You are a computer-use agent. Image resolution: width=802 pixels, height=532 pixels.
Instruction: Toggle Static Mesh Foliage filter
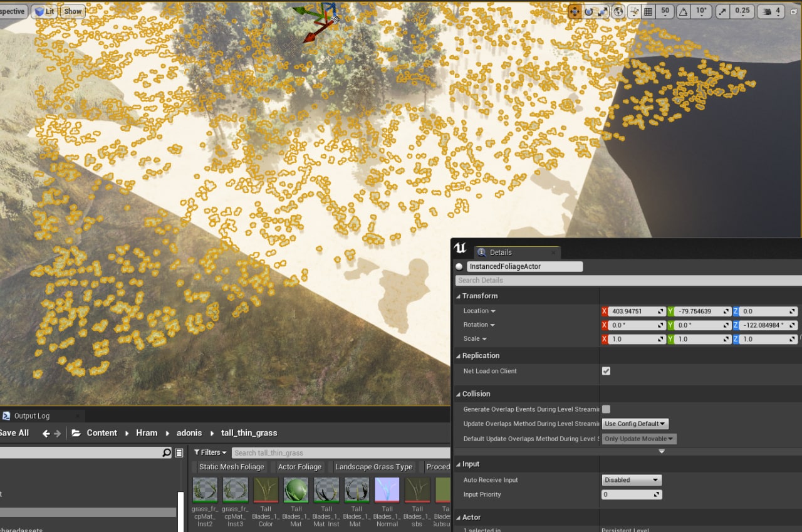click(x=230, y=467)
